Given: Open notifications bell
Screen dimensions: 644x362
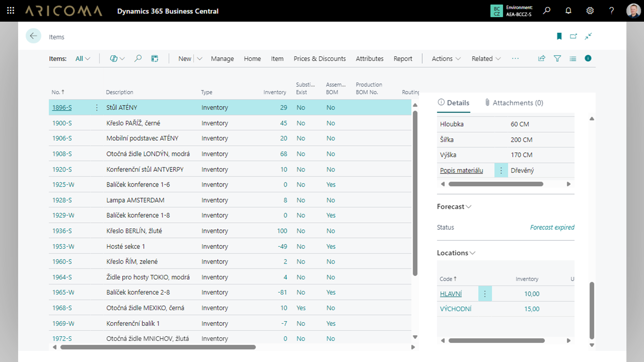Looking at the screenshot, I should pyautogui.click(x=569, y=11).
